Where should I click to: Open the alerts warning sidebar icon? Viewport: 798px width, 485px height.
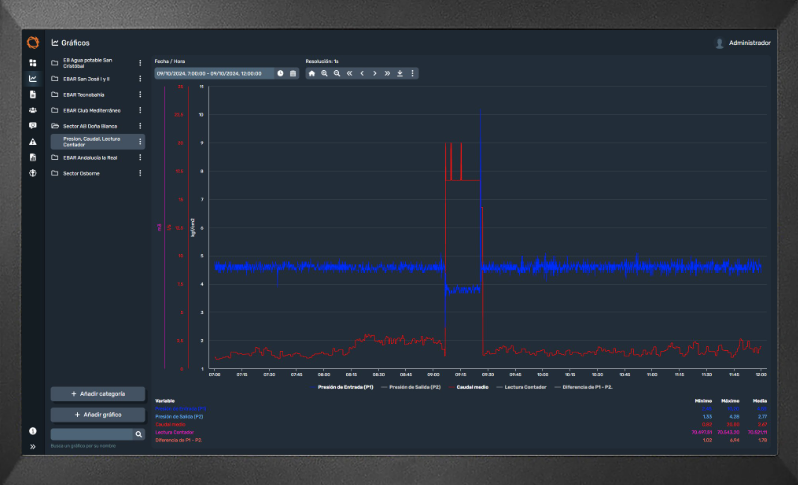33,141
